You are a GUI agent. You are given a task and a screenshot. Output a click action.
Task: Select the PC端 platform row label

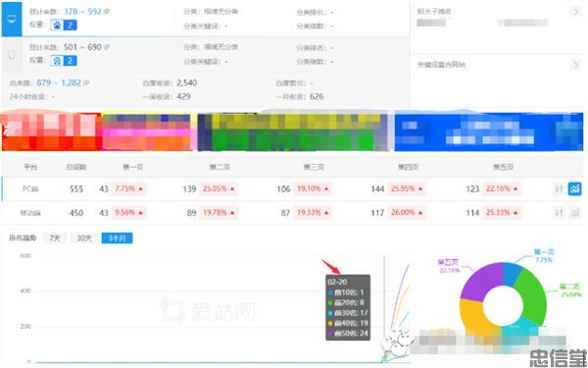30,188
